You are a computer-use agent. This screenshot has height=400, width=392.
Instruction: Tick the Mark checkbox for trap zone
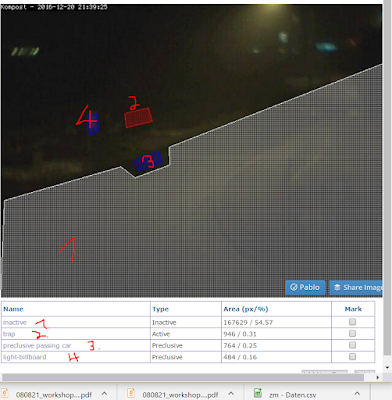352,333
